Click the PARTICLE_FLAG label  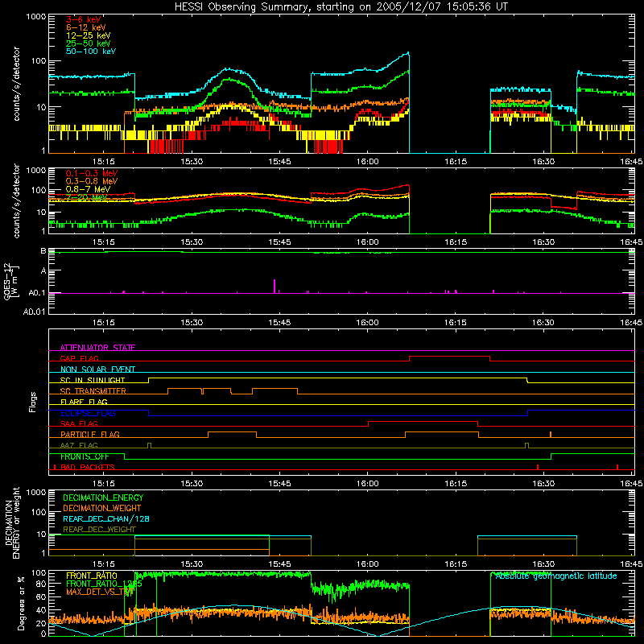(x=90, y=435)
